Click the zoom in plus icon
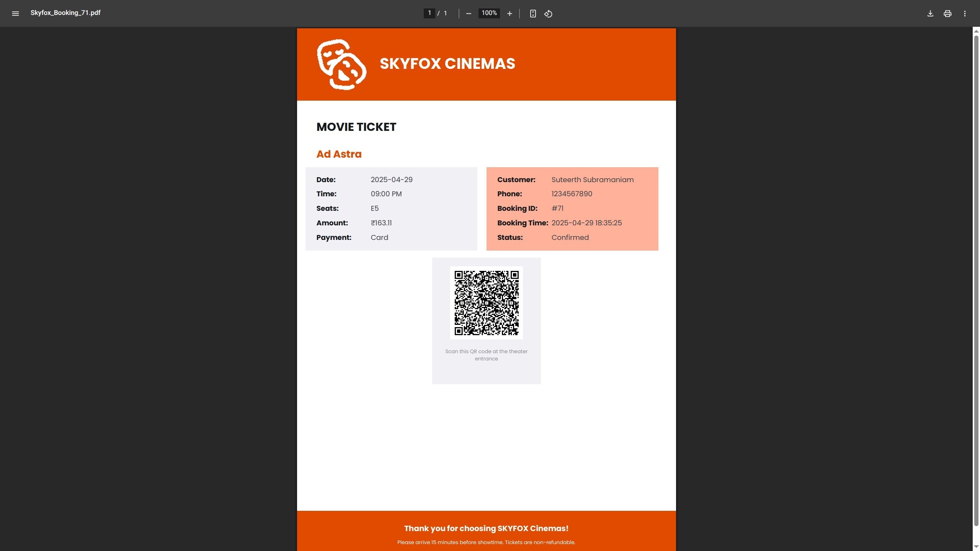980x551 pixels. (x=510, y=13)
